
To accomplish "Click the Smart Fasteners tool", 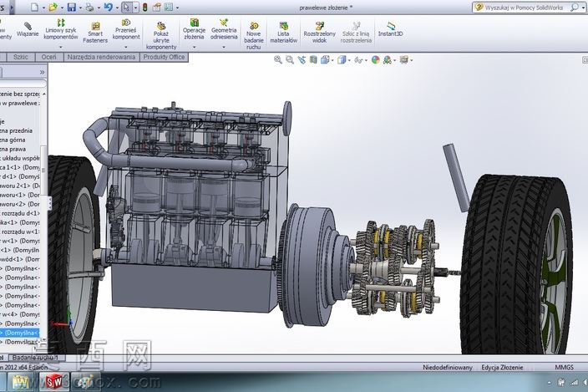I will pyautogui.click(x=95, y=33).
